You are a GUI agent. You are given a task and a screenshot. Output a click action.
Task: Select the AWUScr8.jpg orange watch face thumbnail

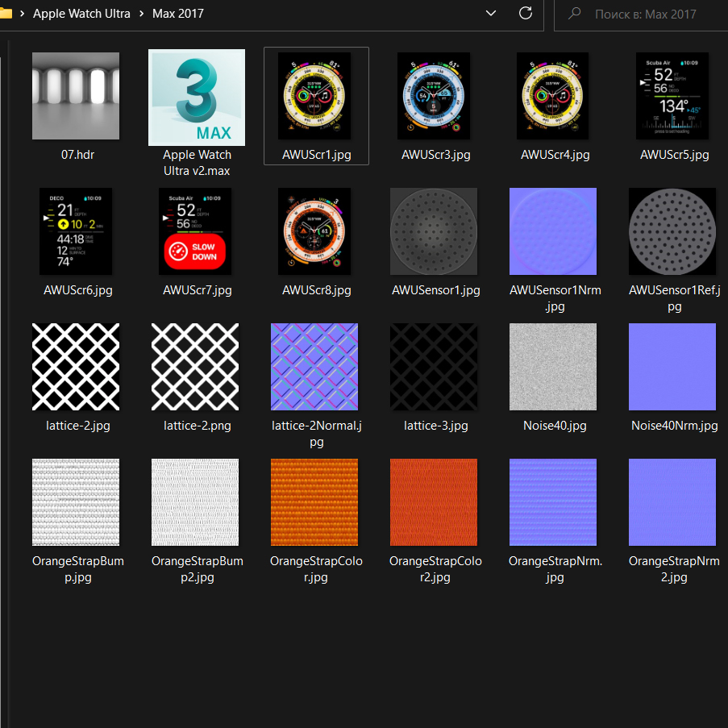click(x=314, y=231)
